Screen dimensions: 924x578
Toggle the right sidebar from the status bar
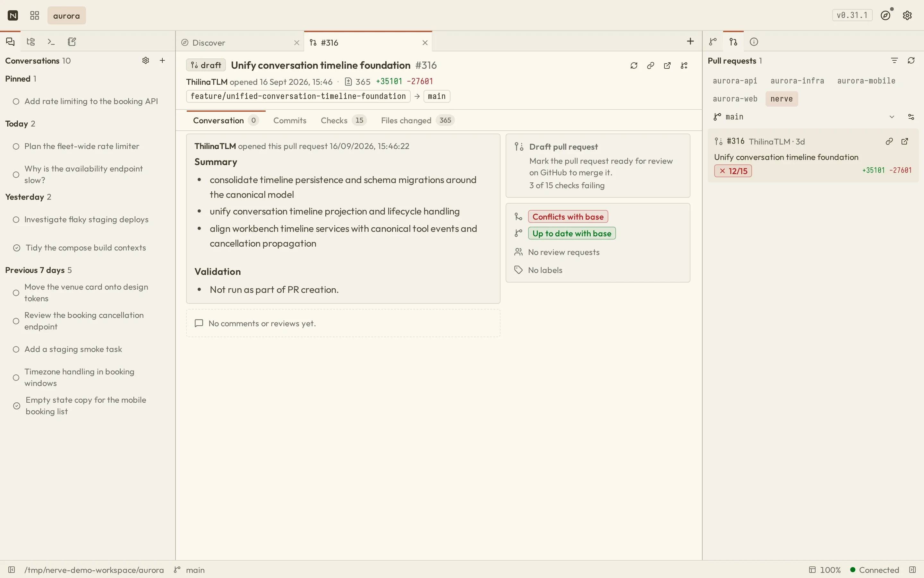(x=912, y=570)
